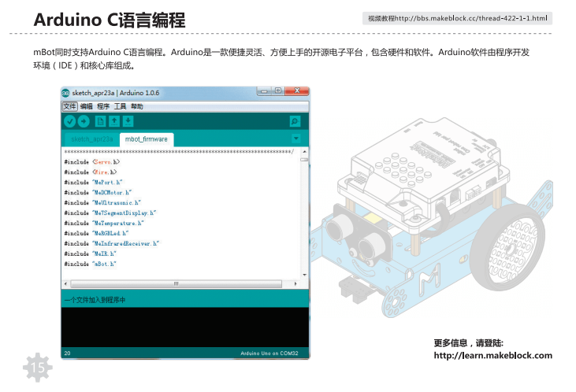
Task: Maximize the Arduino window
Action: pyautogui.click(x=277, y=91)
